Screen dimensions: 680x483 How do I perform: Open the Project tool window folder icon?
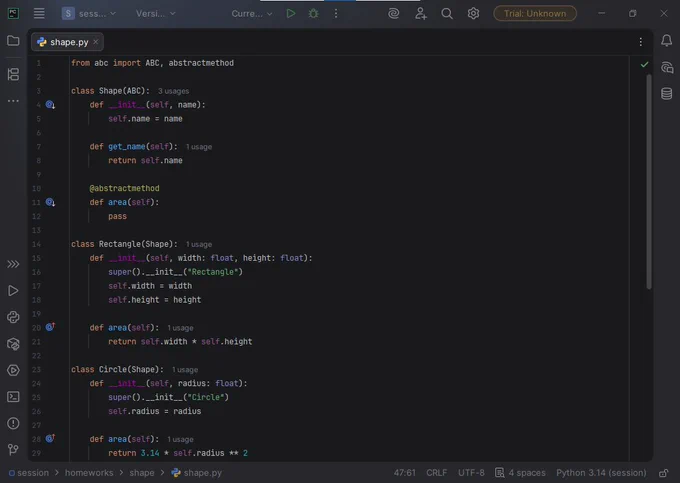point(13,41)
